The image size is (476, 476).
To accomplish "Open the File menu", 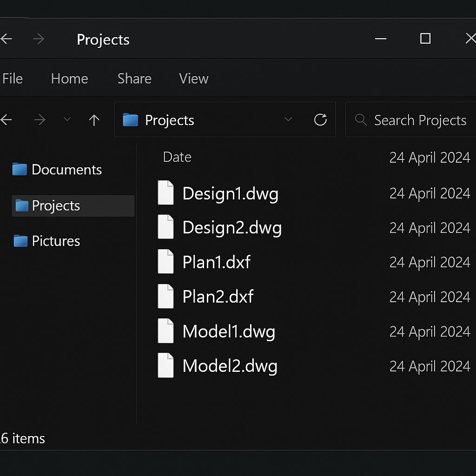I will pos(13,79).
